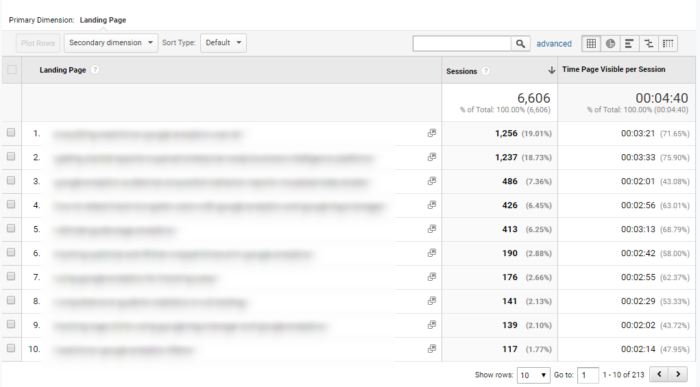Open row 6 landing page in new window

(x=432, y=253)
